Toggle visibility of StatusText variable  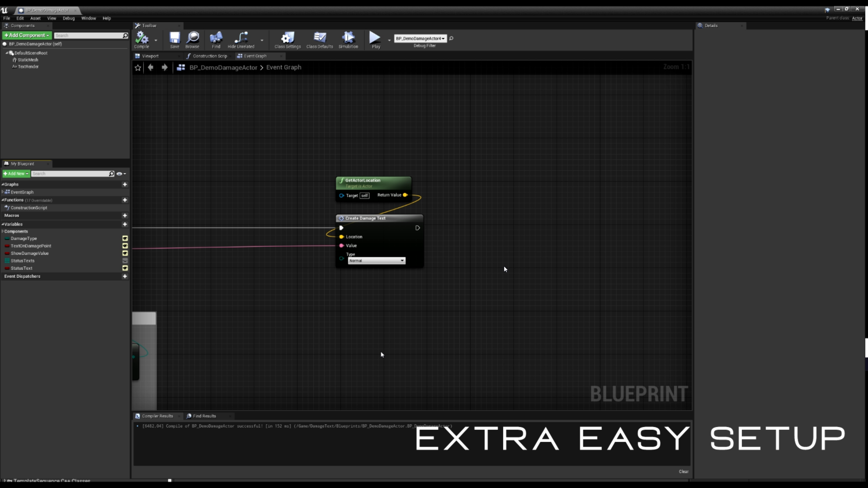pyautogui.click(x=125, y=268)
